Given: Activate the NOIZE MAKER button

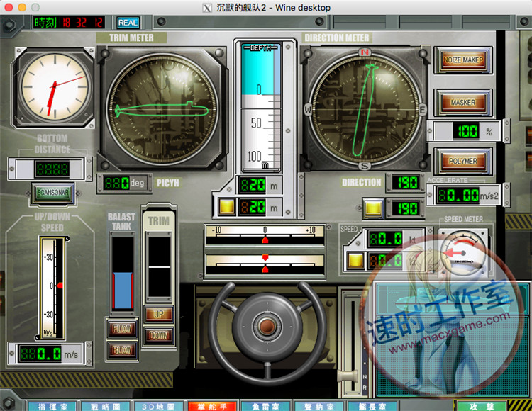Looking at the screenshot, I should tap(463, 60).
